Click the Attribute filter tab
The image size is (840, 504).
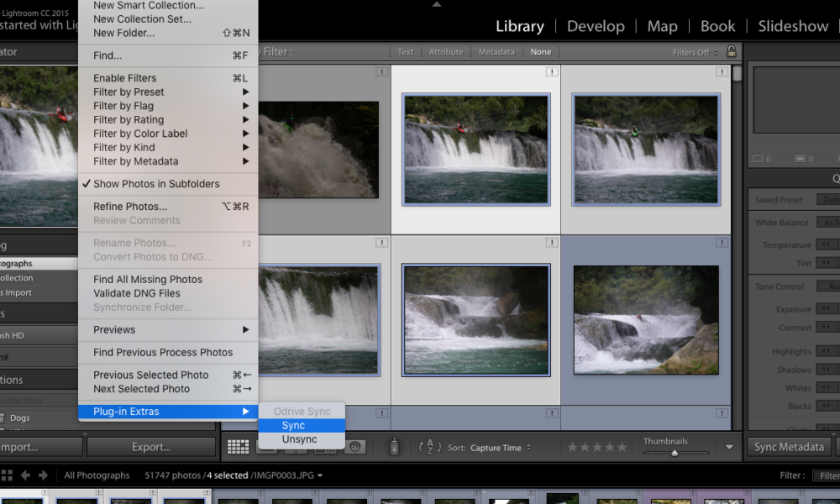click(x=446, y=52)
